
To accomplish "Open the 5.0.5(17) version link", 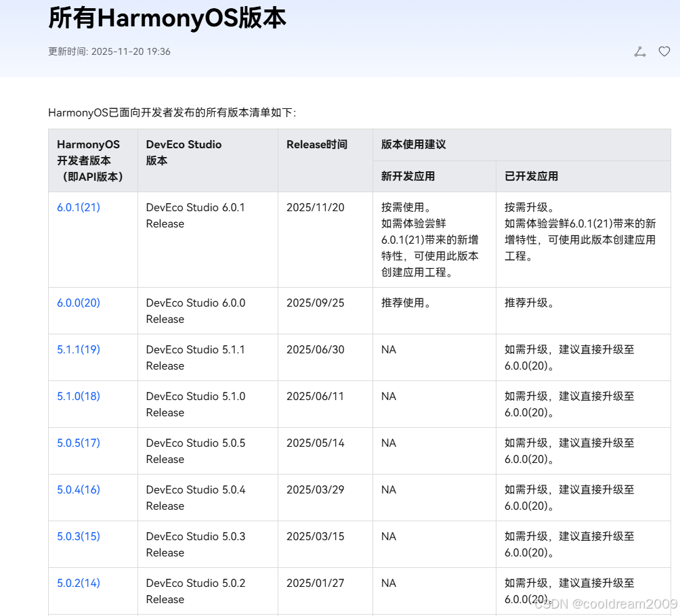I will (x=79, y=443).
